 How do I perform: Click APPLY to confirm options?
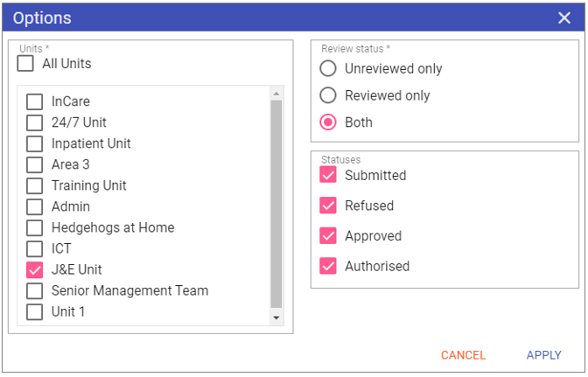pyautogui.click(x=543, y=355)
